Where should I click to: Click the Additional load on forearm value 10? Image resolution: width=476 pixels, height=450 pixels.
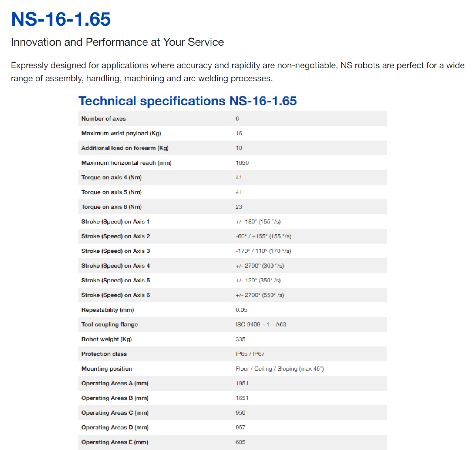[239, 148]
